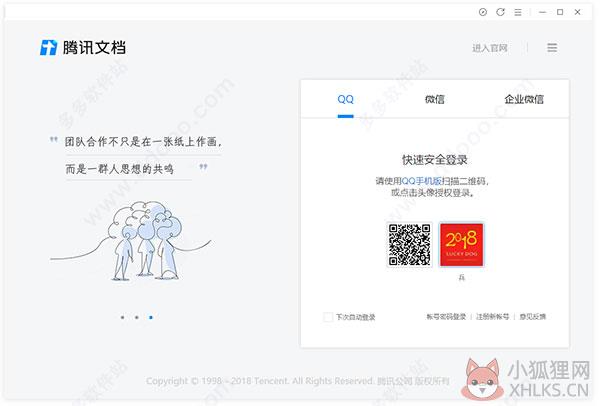Click the 快速安全登录 heading

pos(435,160)
